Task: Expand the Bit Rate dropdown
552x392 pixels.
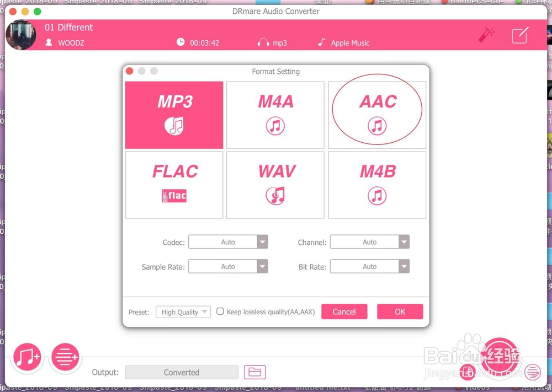Action: tap(370, 266)
